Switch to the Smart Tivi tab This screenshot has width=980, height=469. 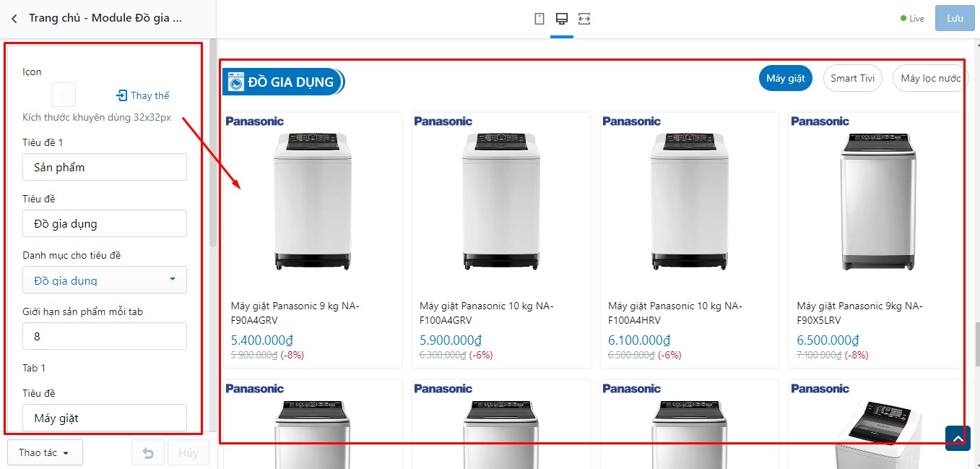[852, 78]
